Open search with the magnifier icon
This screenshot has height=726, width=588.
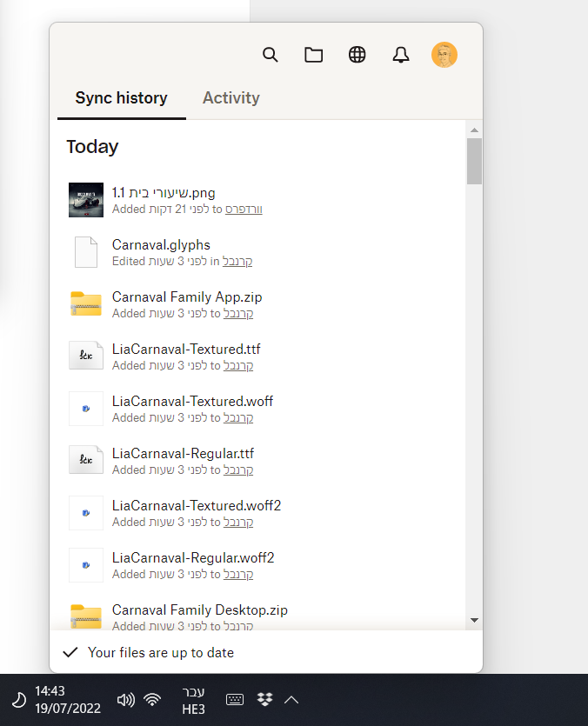(x=271, y=55)
